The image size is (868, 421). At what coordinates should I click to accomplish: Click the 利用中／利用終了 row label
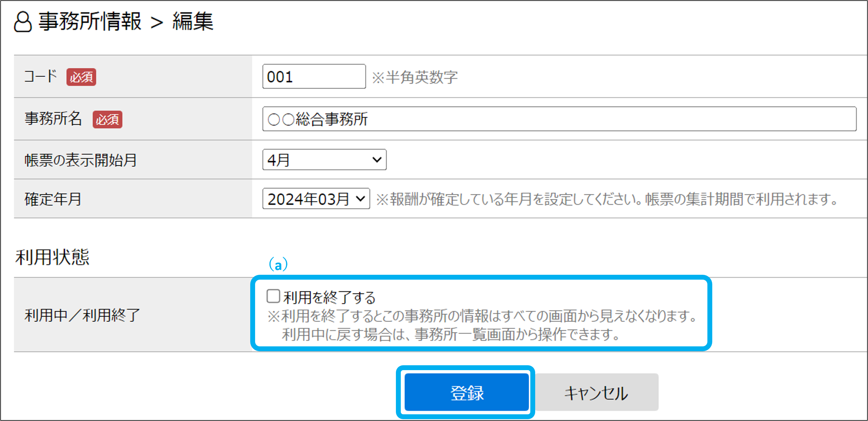pyautogui.click(x=82, y=315)
